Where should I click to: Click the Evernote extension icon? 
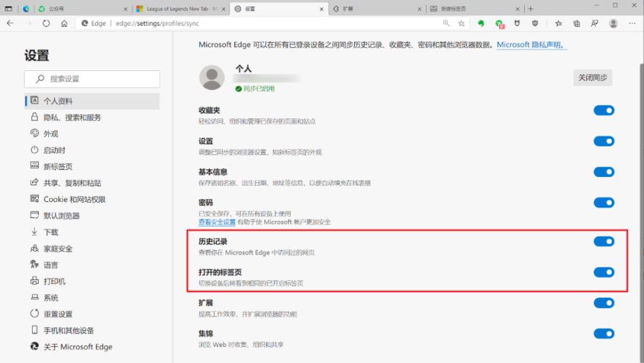point(480,23)
